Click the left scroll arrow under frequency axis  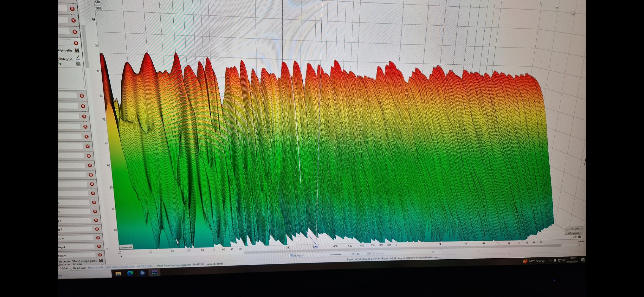[121, 256]
